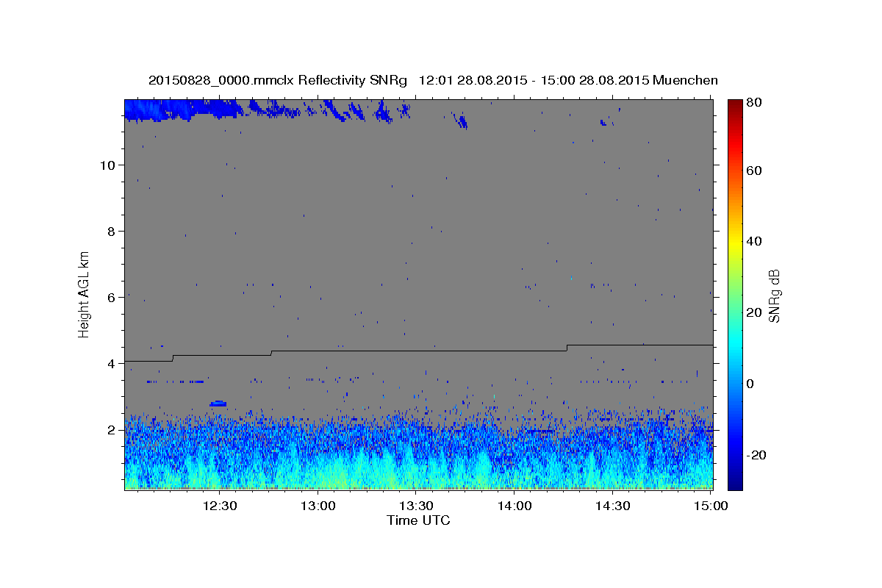Click the "SNRg dB" colorbar label

click(x=774, y=296)
